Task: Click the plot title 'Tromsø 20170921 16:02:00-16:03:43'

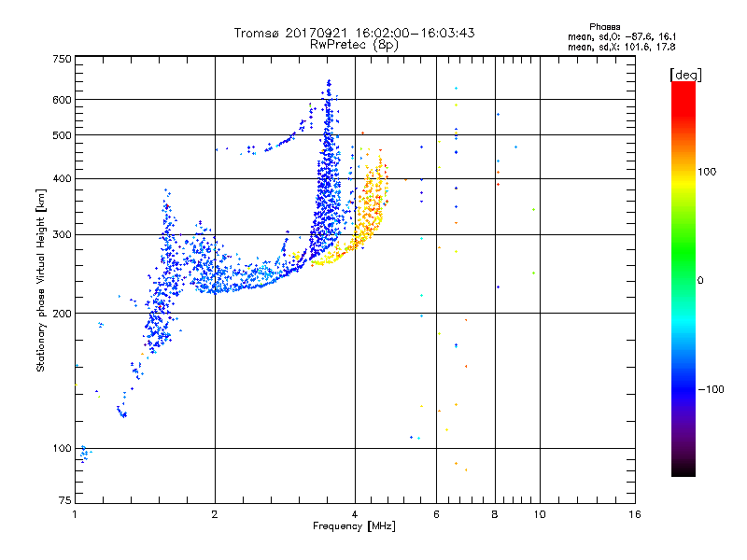Action: (354, 33)
